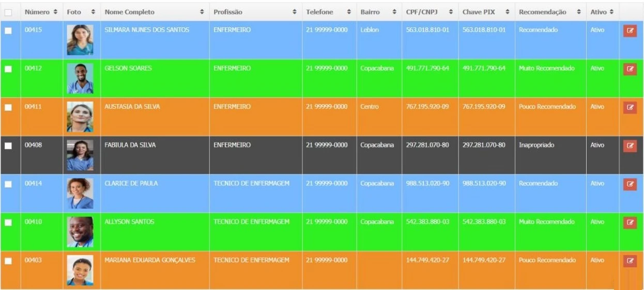Sort by the Foto column

[81, 12]
